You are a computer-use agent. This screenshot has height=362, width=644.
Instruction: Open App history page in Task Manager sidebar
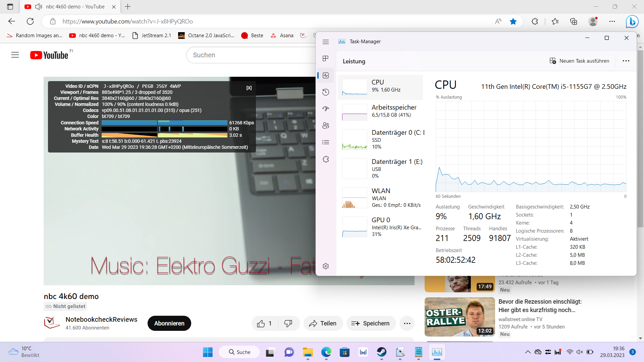click(x=325, y=92)
